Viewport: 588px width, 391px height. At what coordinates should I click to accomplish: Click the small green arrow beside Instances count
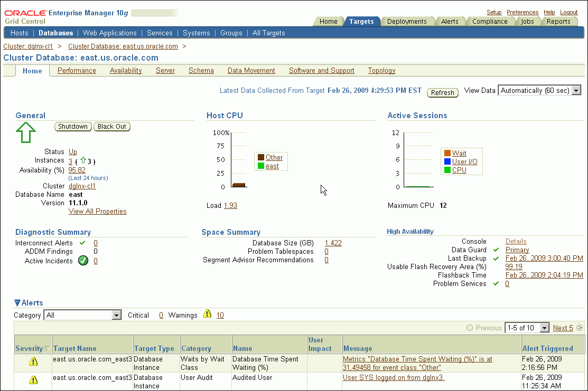tap(83, 160)
